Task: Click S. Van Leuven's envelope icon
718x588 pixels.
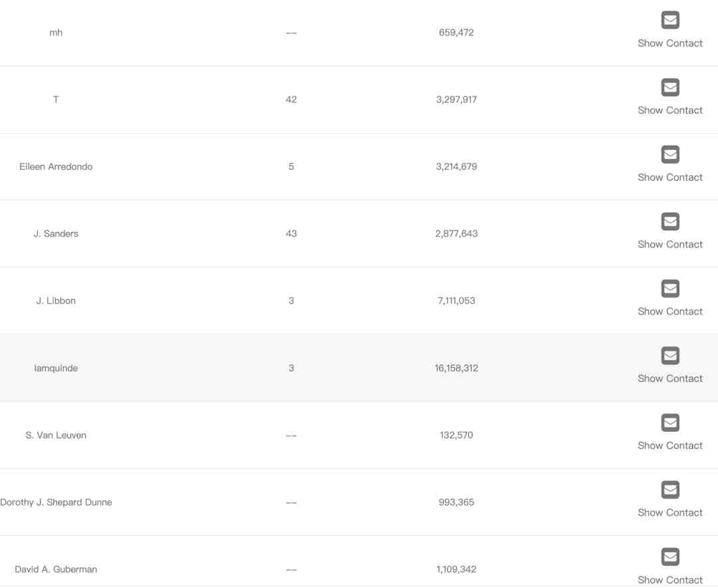Action: coord(670,423)
